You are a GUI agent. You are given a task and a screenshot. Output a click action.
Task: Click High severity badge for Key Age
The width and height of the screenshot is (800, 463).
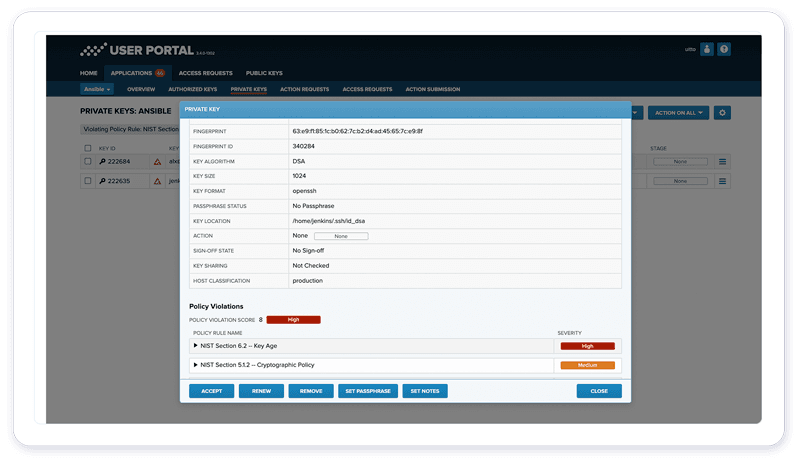click(x=587, y=346)
